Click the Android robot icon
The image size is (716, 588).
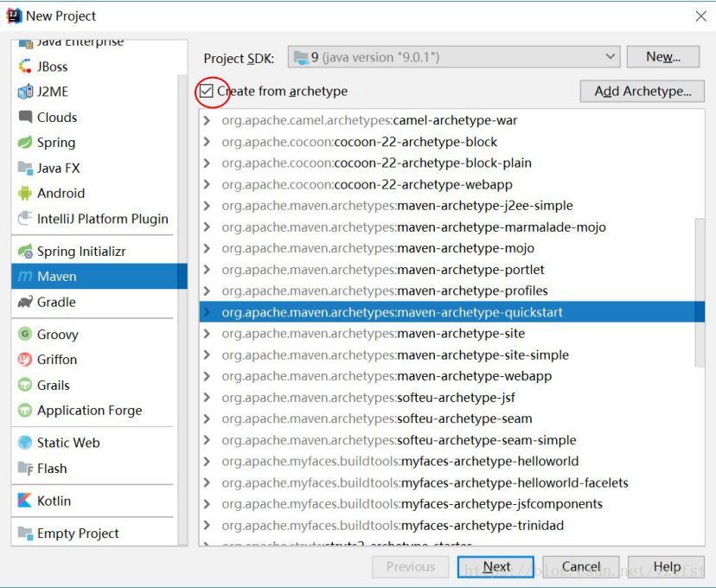(25, 193)
